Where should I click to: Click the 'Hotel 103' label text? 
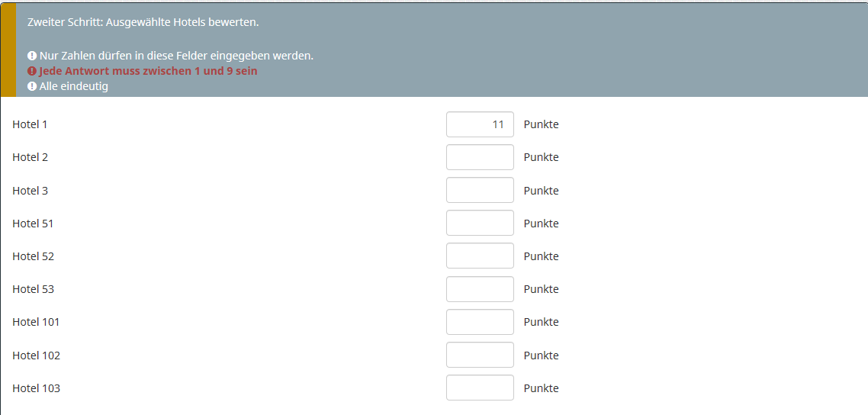36,388
